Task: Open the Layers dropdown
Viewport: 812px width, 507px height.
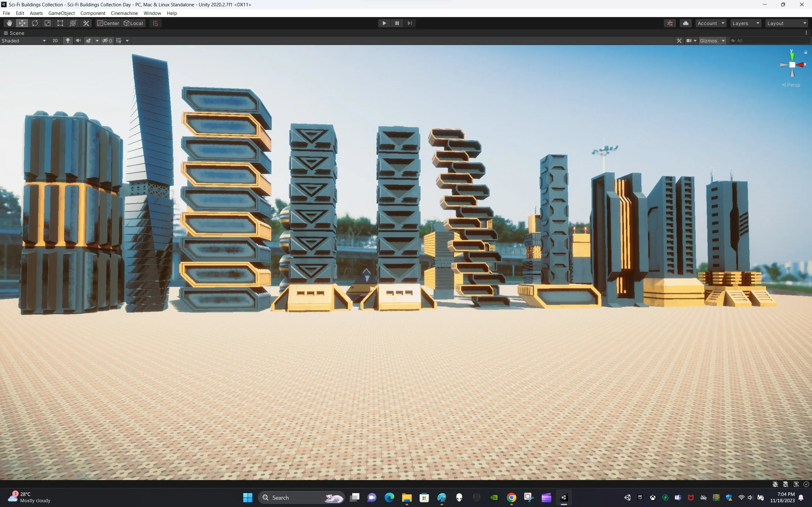Action: 746,23
